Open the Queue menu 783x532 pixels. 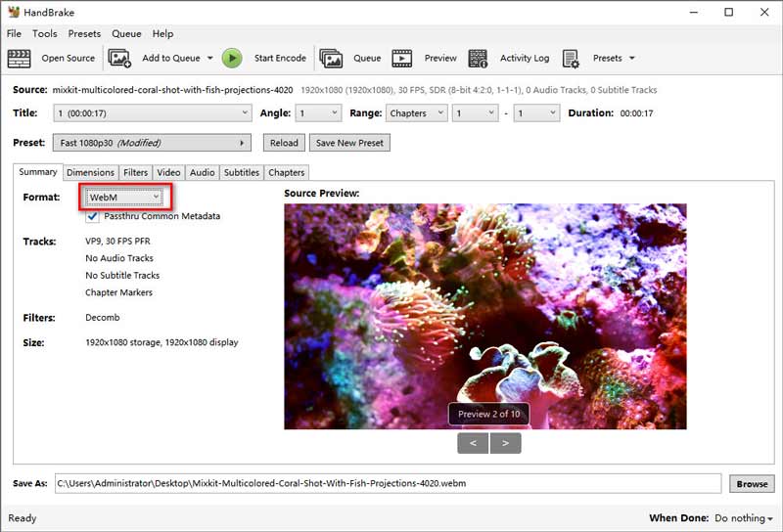[x=126, y=33]
